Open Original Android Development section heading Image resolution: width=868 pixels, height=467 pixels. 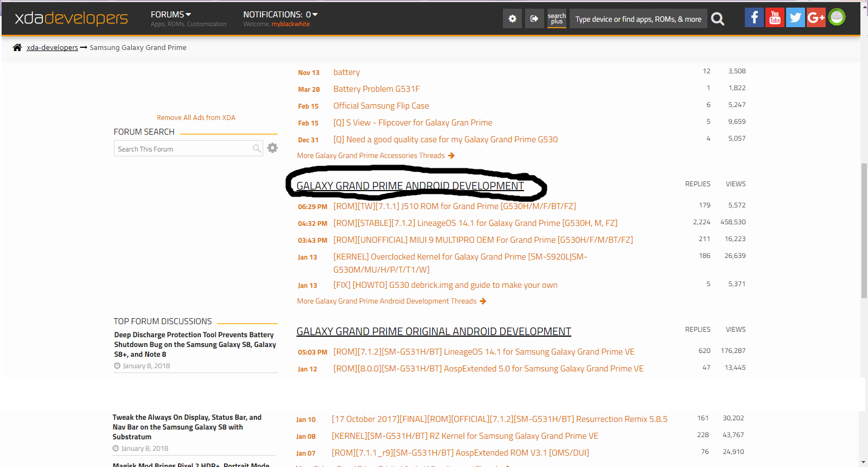coord(433,331)
